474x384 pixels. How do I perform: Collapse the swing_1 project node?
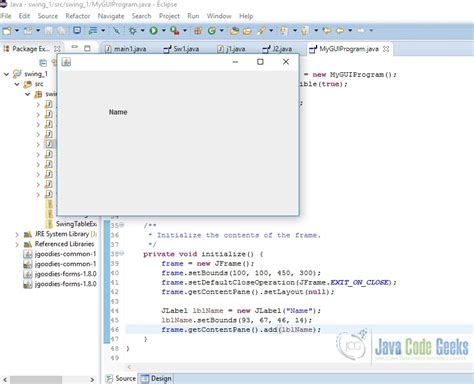(6, 74)
